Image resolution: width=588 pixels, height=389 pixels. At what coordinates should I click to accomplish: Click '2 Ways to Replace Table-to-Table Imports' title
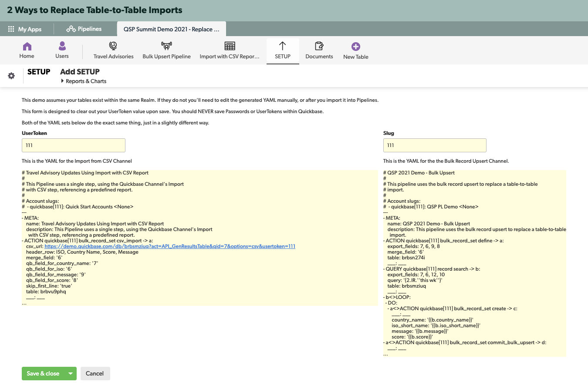click(95, 10)
